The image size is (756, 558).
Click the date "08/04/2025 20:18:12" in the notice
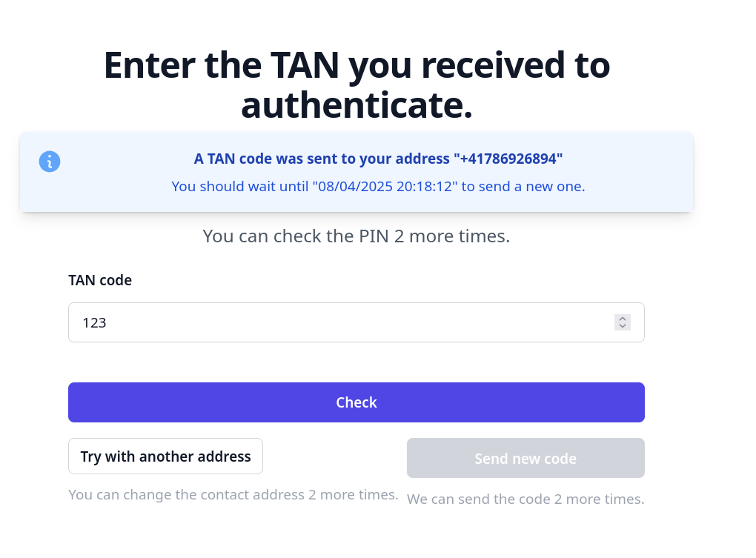pos(385,186)
